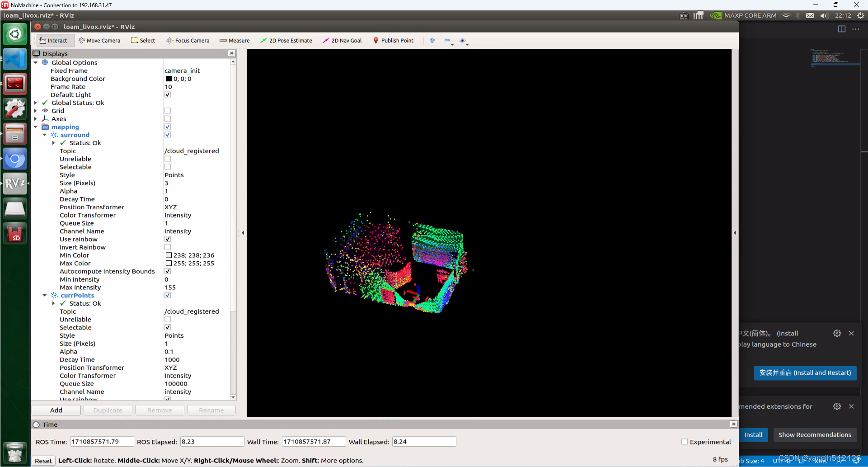
Task: Toggle the mapping group checkbox
Action: pos(168,127)
